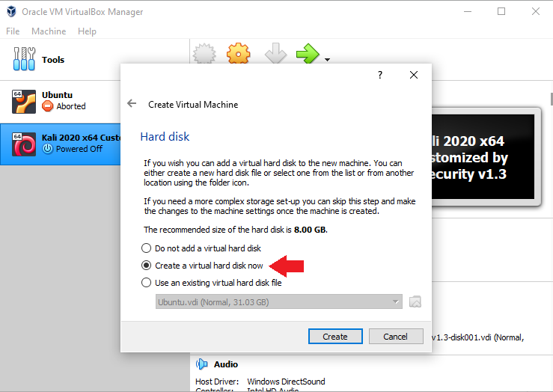
Task: Open the Tools section icon
Action: point(24,59)
